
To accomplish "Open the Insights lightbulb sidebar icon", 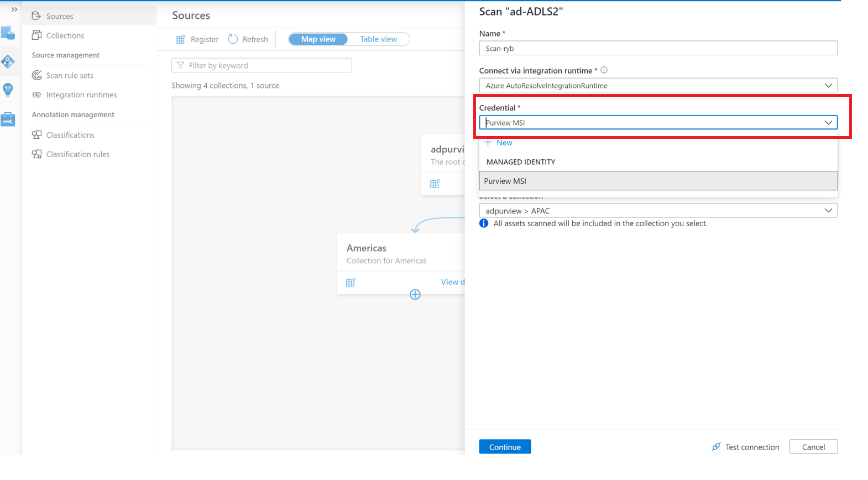I will point(8,90).
